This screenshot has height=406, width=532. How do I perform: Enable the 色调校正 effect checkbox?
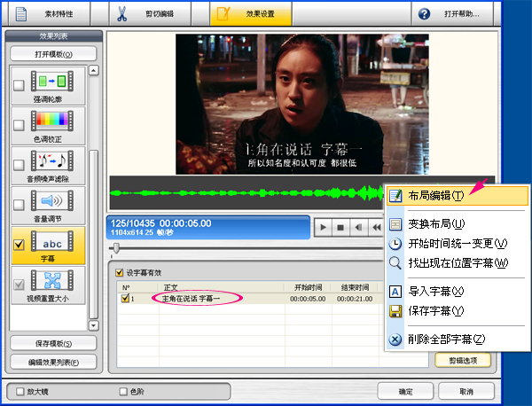[19, 125]
